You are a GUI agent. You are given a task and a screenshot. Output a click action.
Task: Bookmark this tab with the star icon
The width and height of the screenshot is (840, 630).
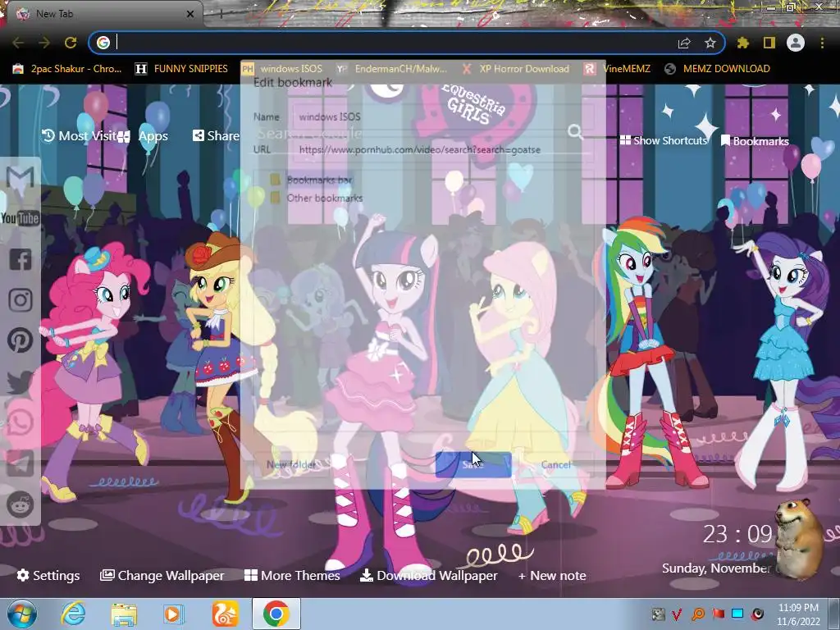pyautogui.click(x=710, y=43)
